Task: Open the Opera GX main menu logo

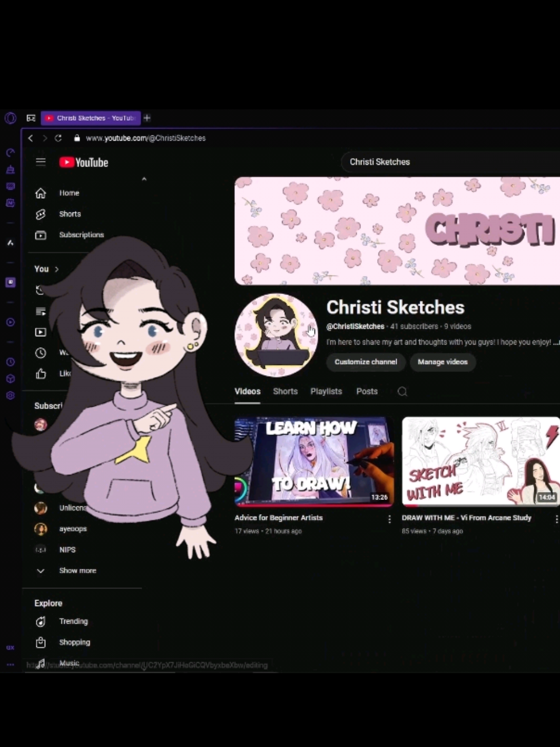Action: [x=11, y=118]
